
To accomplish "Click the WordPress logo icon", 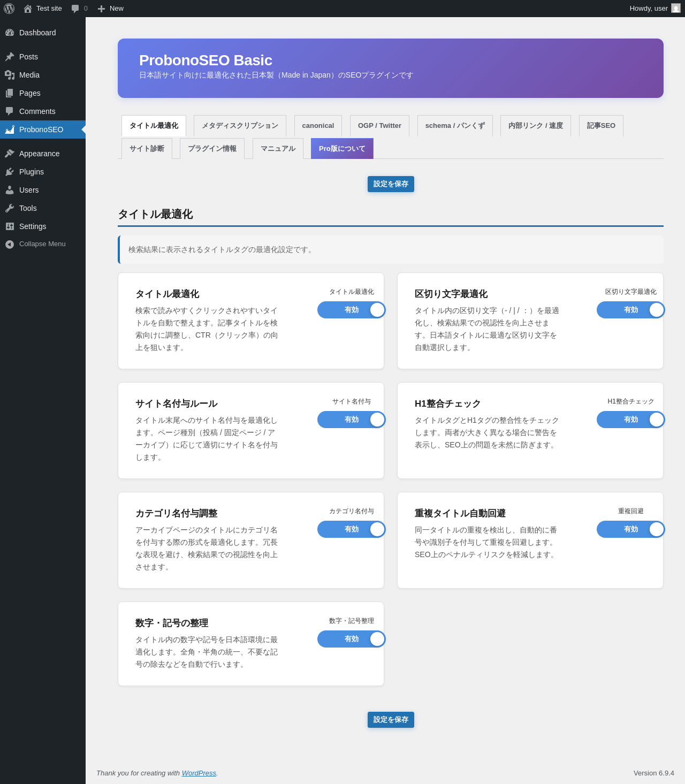I will [x=9, y=9].
